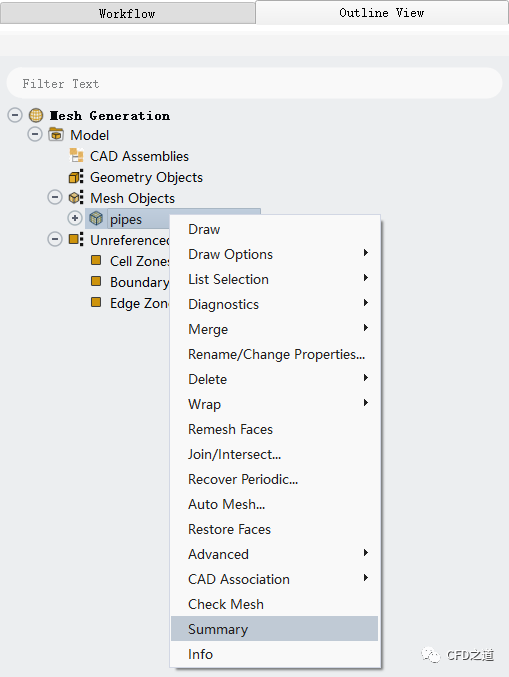Click the CAD Assemblies icon
The width and height of the screenshot is (509, 677).
point(76,155)
